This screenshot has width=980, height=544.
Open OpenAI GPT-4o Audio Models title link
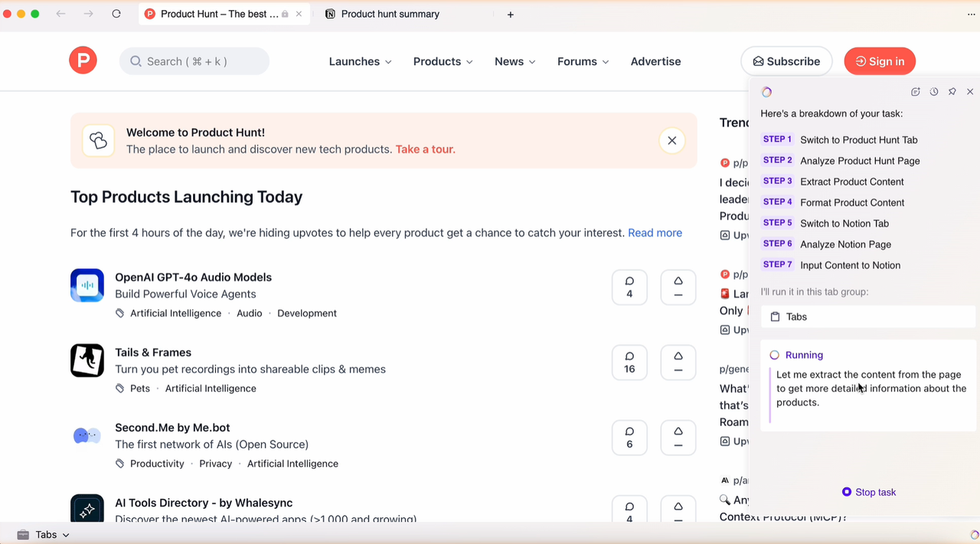[x=193, y=277]
